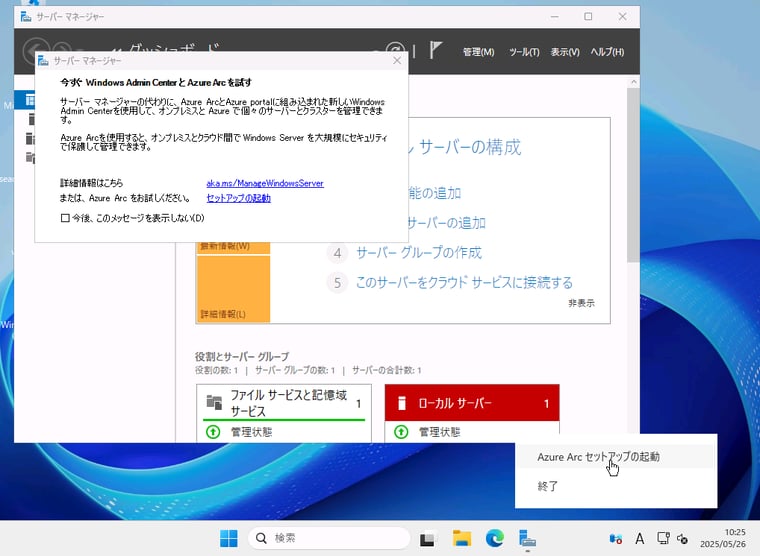Click the Server Manager vertical scrollbar

click(x=633, y=175)
